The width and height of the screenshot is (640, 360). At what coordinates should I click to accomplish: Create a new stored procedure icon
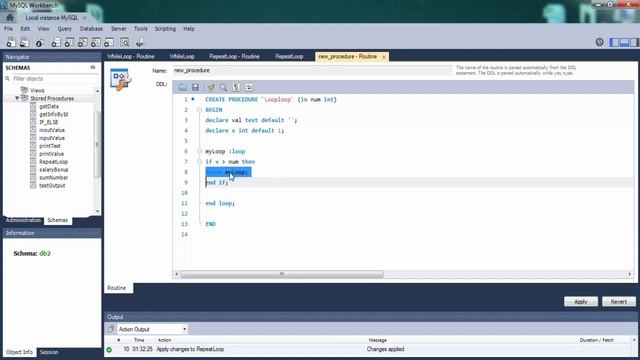point(96,42)
